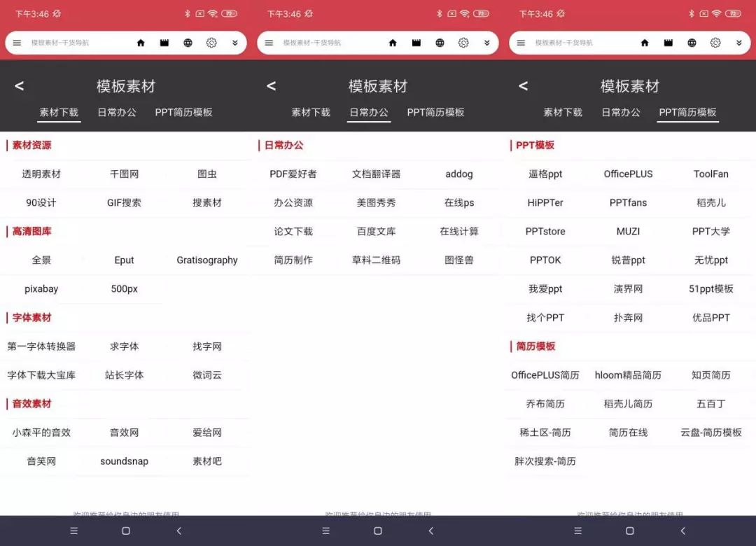
Task: Open OfficePLUS link under PPT模板
Action: coord(628,174)
